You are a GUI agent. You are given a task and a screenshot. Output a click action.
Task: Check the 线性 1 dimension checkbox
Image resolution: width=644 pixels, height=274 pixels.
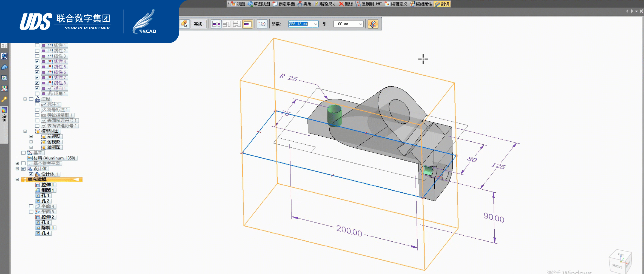click(37, 45)
